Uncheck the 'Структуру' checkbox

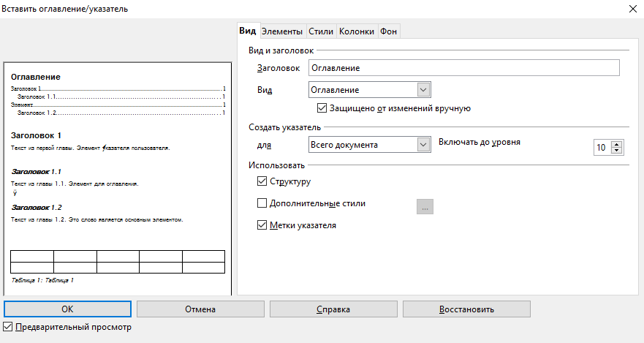(x=262, y=181)
